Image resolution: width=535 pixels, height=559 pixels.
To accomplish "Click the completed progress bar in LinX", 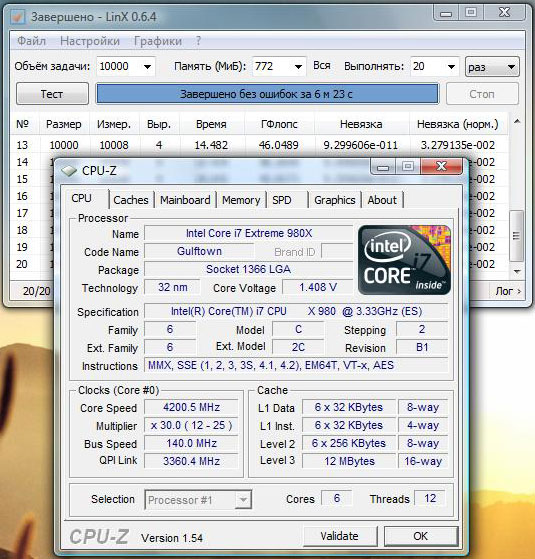I will [267, 94].
